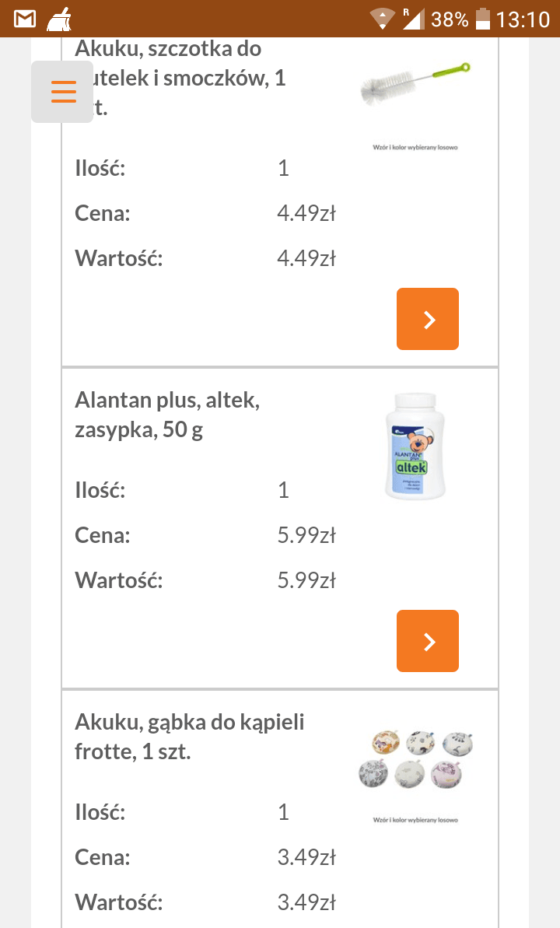560x928 pixels.
Task: Tap the 4.49zł Cena value
Action: 306,213
